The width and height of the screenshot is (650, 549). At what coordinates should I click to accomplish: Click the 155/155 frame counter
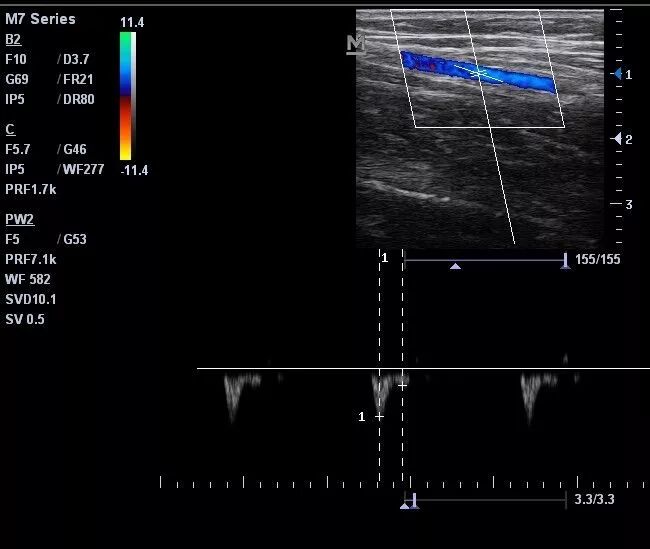[597, 260]
